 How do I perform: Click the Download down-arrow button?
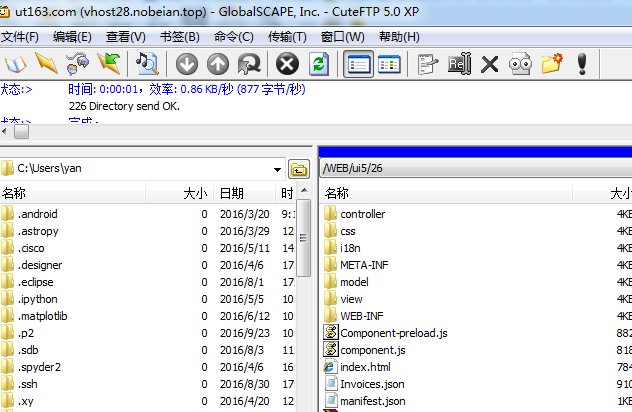187,64
